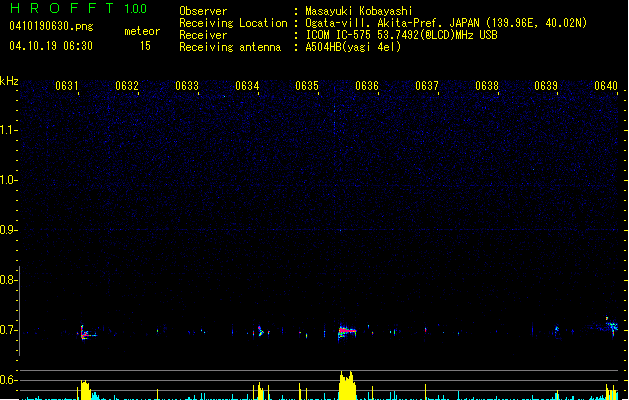Click the 0640 time marker
This screenshot has width=629, height=400.
pyautogui.click(x=606, y=86)
